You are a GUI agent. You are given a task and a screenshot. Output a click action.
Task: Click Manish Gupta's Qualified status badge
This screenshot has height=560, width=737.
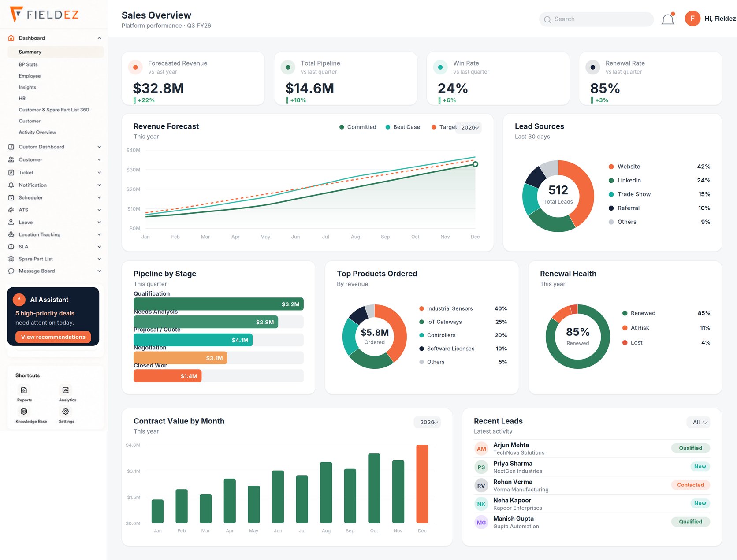[x=691, y=522]
